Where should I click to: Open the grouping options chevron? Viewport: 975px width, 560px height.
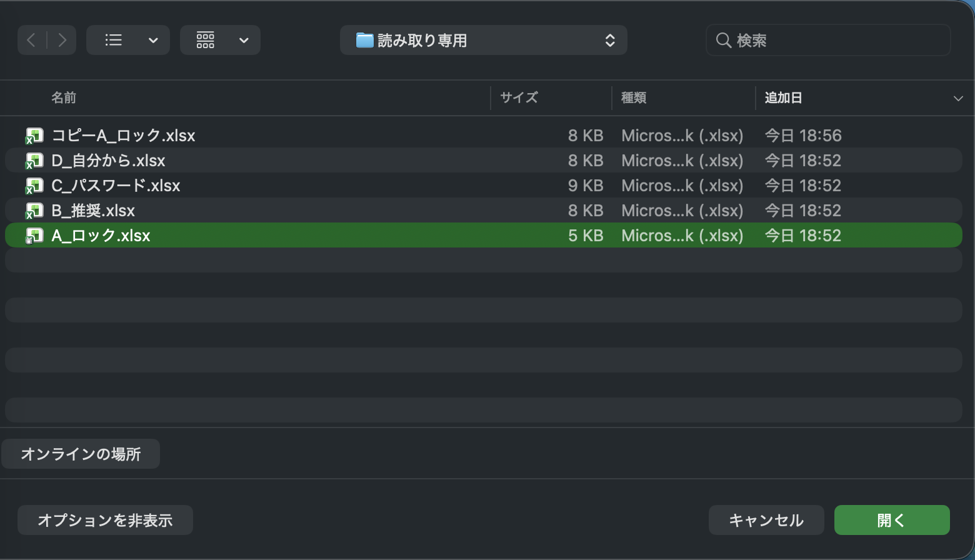point(244,40)
